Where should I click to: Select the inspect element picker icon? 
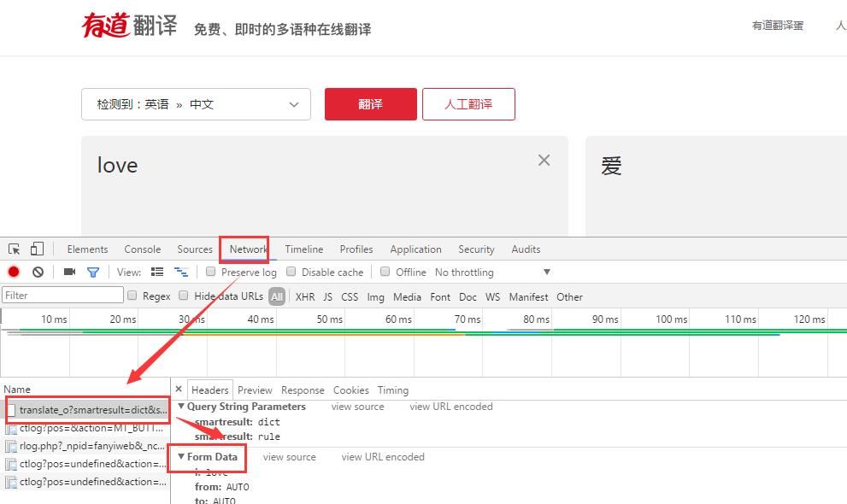pyautogui.click(x=13, y=248)
